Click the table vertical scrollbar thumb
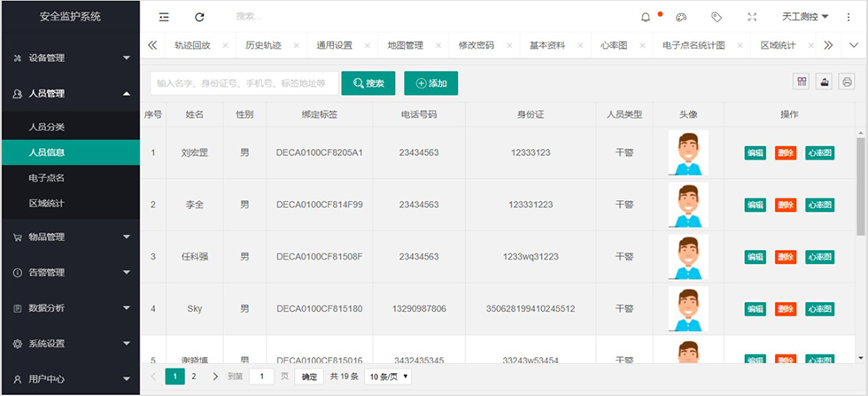Image resolution: width=868 pixels, height=396 pixels. 860,186
